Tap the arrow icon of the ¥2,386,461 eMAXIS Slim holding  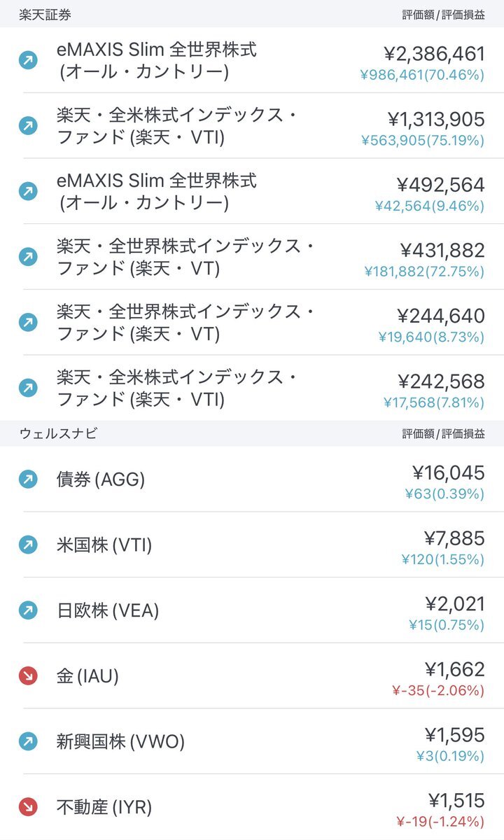click(28, 60)
